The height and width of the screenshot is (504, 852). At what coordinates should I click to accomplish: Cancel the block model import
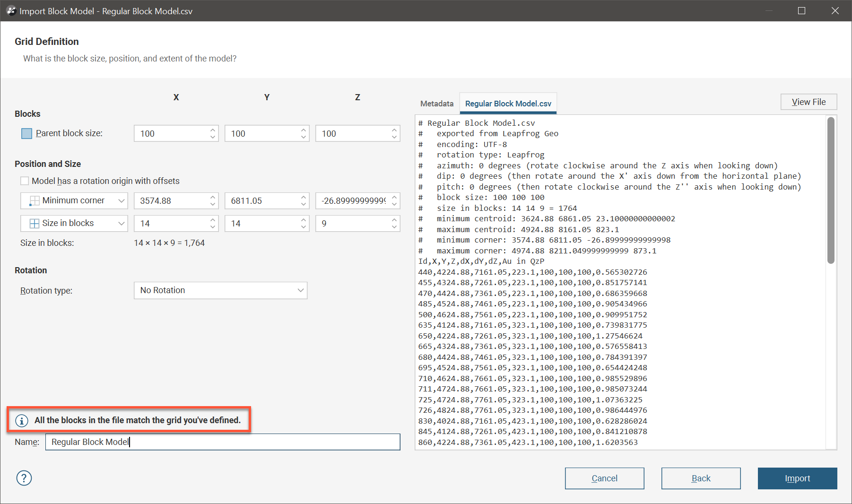pyautogui.click(x=604, y=478)
